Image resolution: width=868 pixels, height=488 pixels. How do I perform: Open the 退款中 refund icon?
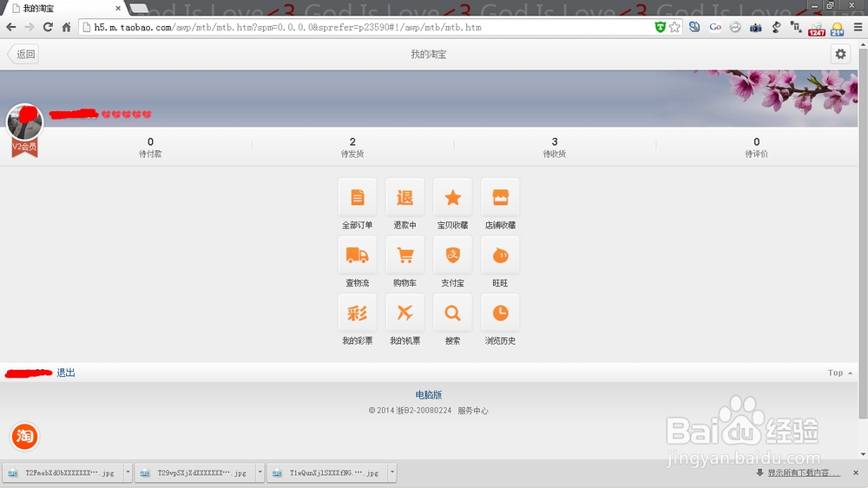coord(404,198)
